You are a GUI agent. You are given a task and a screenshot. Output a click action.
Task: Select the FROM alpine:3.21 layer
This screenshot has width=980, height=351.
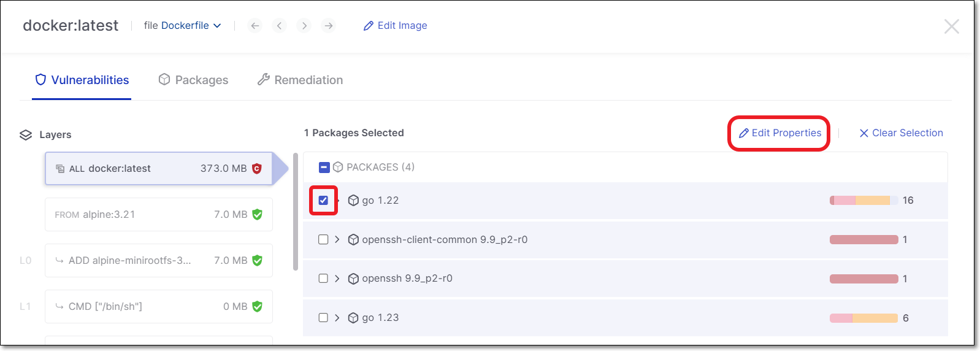[x=159, y=215]
